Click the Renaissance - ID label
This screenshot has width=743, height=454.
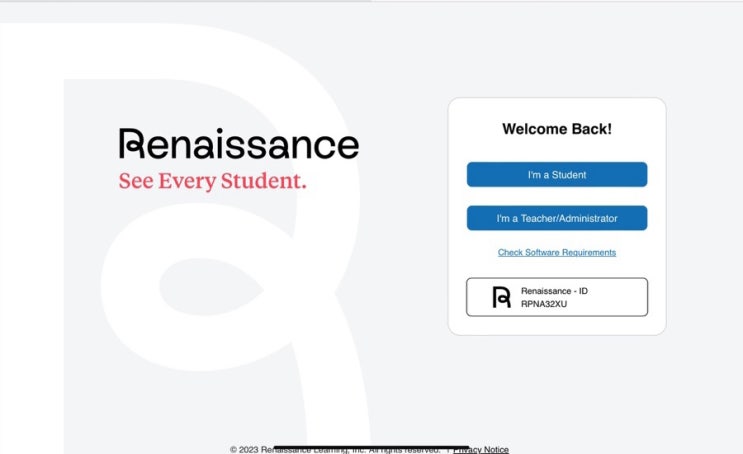pos(554,291)
